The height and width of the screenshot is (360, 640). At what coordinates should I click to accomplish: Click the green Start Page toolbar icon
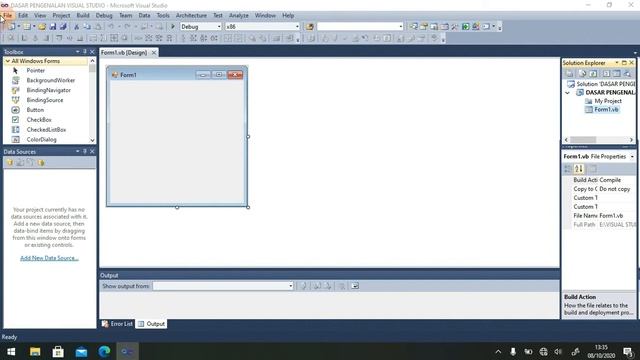click(x=465, y=27)
